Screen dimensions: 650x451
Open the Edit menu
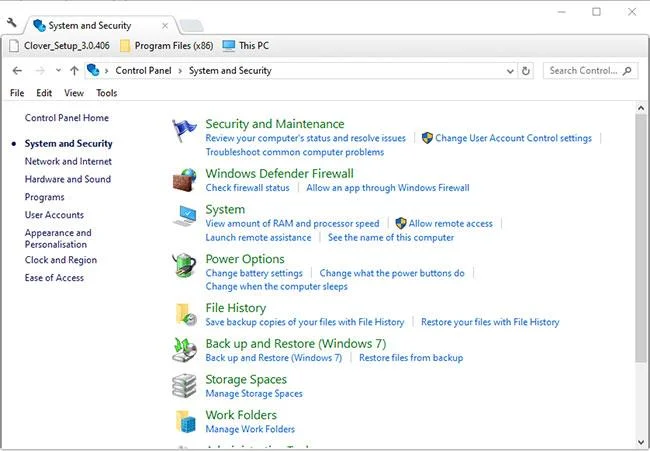44,93
